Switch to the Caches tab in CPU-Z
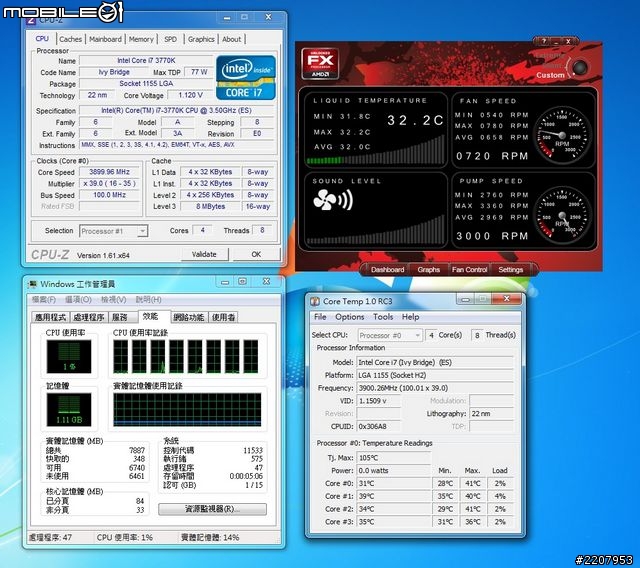The height and width of the screenshot is (568, 640). point(71,39)
